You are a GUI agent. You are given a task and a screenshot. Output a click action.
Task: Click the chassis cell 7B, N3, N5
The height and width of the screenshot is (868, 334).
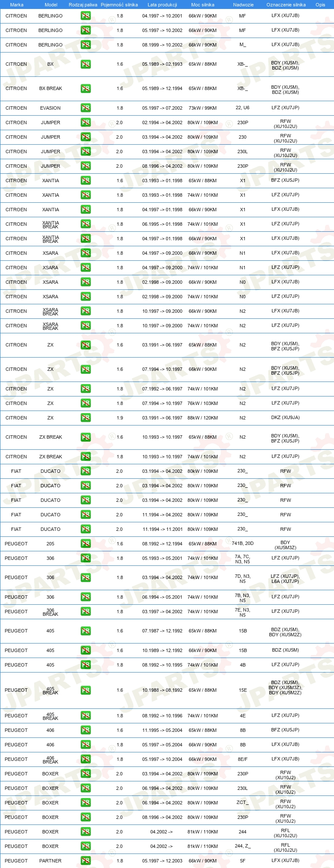[x=243, y=598]
